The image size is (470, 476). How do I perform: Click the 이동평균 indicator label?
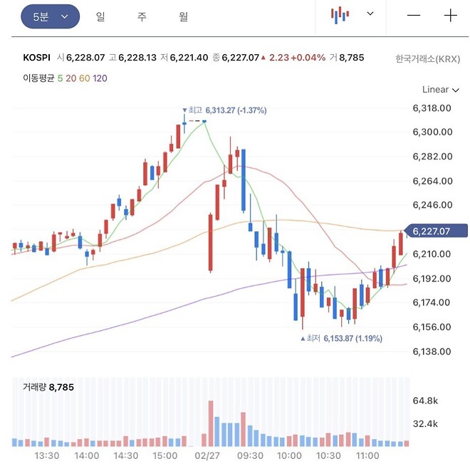click(38, 78)
